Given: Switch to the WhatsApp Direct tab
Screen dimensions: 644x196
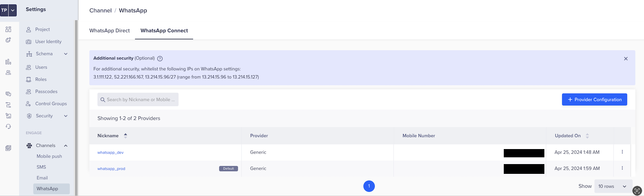Looking at the screenshot, I should coord(109,31).
